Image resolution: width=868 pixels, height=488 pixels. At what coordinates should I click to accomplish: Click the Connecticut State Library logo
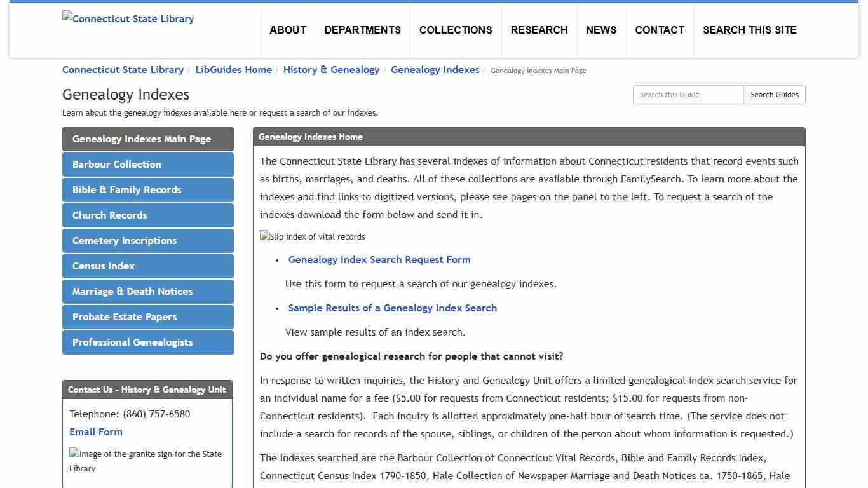pos(128,18)
